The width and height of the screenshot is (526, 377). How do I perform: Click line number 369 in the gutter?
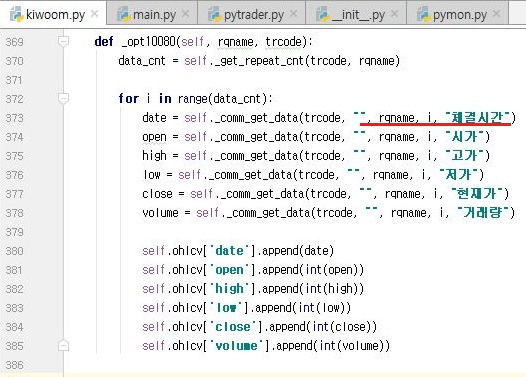tap(14, 42)
